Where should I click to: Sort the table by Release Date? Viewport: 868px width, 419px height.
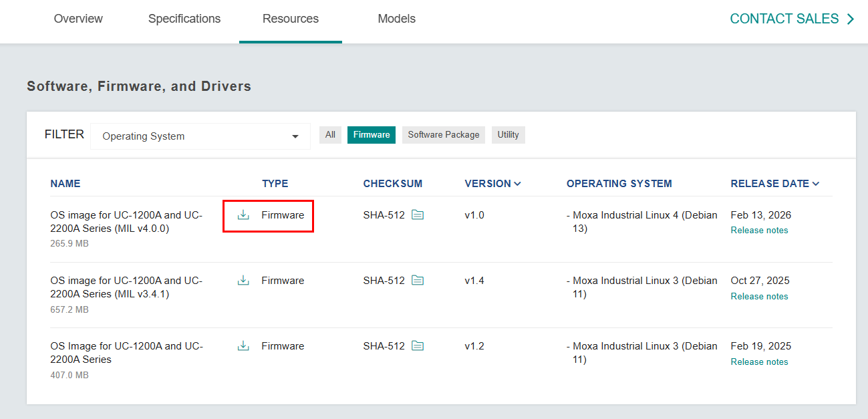pos(774,184)
